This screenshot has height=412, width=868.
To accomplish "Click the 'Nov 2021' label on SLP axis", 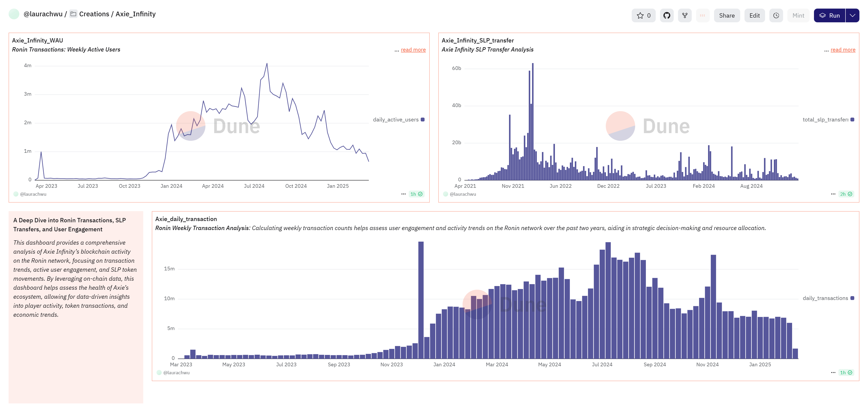I will pyautogui.click(x=513, y=186).
